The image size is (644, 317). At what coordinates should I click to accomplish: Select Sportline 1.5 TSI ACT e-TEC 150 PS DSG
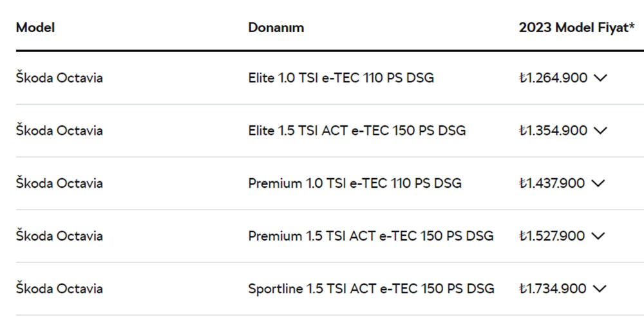(x=371, y=289)
